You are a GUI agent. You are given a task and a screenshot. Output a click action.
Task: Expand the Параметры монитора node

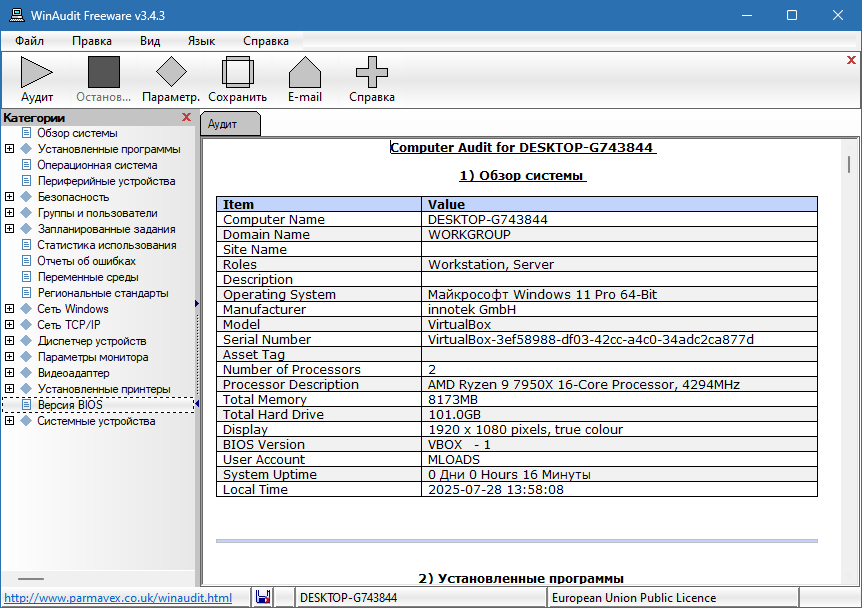(x=9, y=356)
